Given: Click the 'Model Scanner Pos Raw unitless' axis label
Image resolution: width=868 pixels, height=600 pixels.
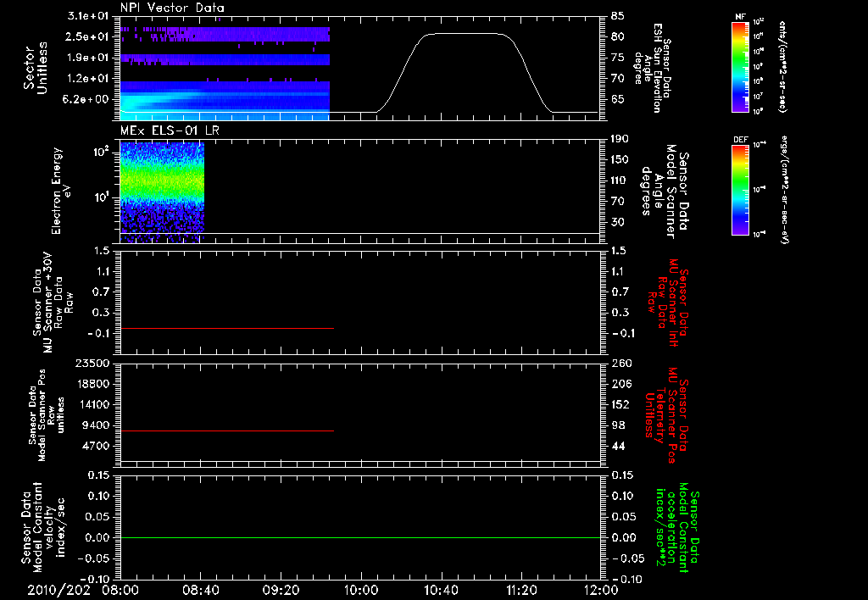Looking at the screenshot, I should pos(46,415).
